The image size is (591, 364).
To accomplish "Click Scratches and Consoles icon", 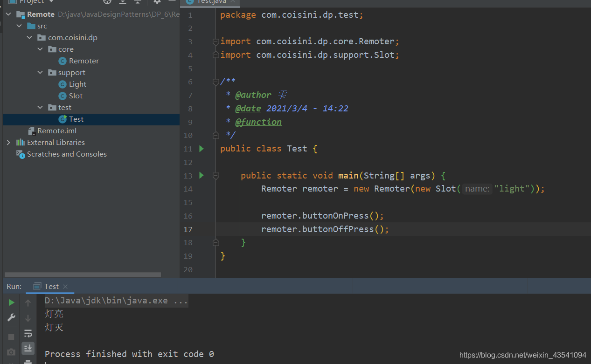I will tap(21, 154).
